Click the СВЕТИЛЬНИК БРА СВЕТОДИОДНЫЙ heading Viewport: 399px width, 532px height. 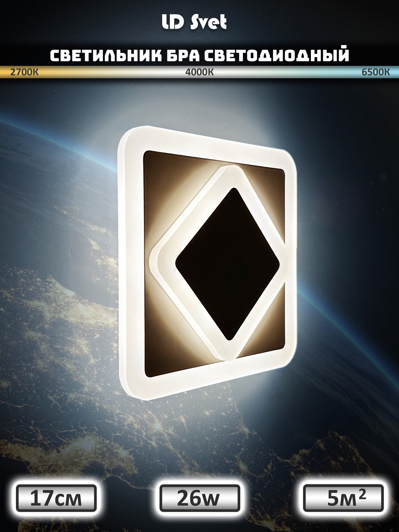coord(199,55)
